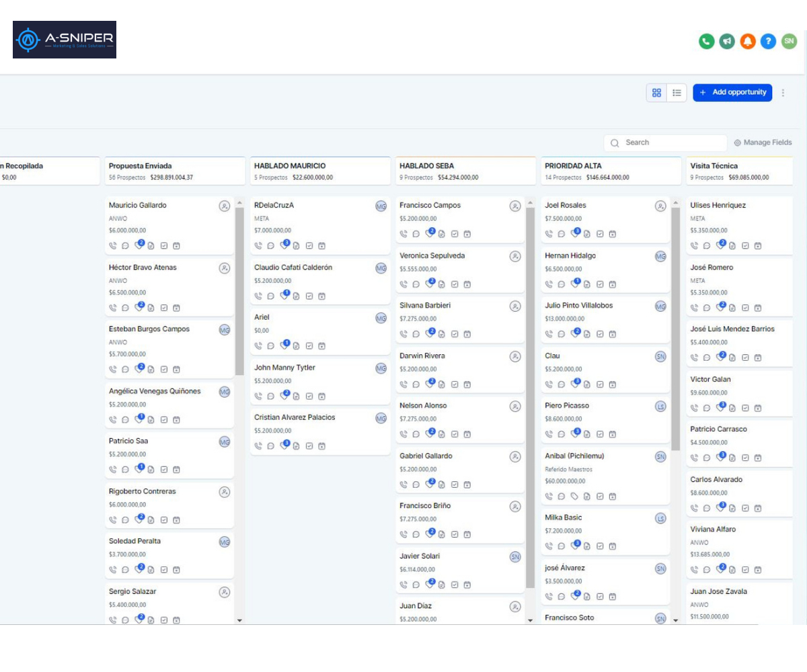The image size is (807, 672).
Task: Open the notes icon on Joel Rosales's card
Action: click(x=587, y=235)
